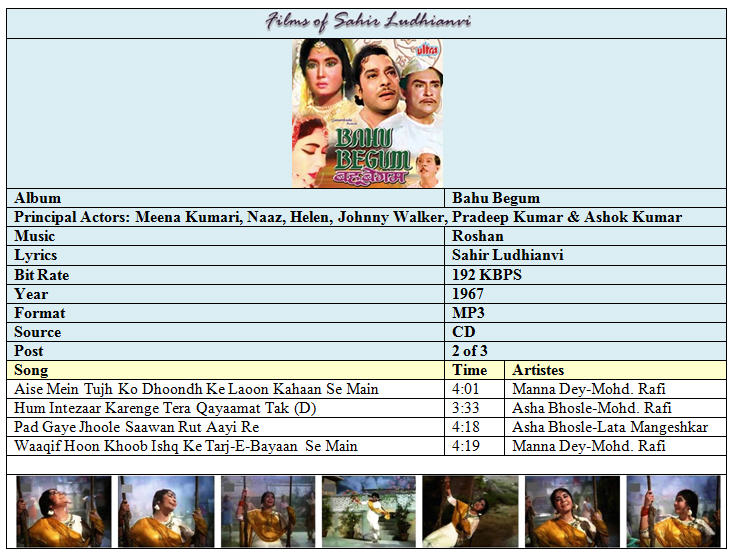Open the third film still thumbnail
The width and height of the screenshot is (732, 554).
coord(268,512)
